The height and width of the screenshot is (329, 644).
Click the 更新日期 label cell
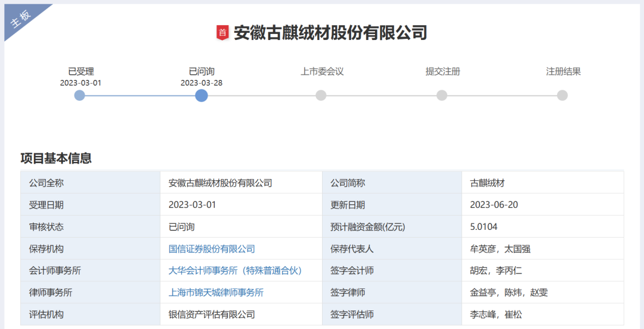(x=392, y=205)
